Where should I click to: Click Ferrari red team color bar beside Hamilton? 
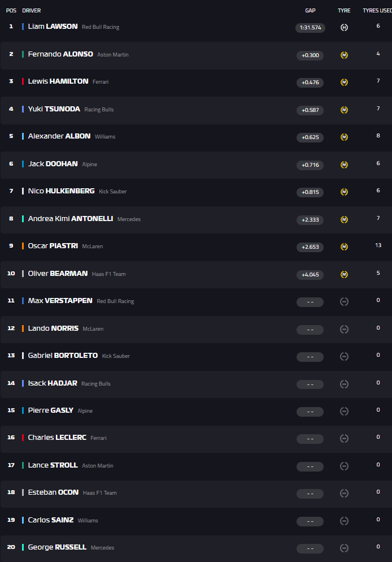pyautogui.click(x=23, y=81)
